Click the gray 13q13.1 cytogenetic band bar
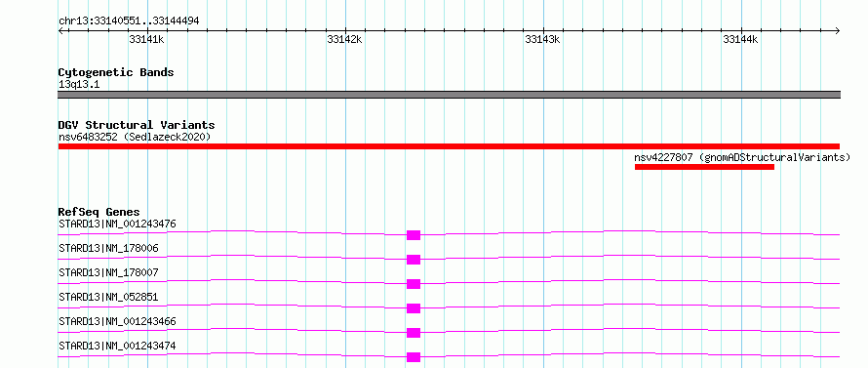868x368 pixels. pos(449,95)
